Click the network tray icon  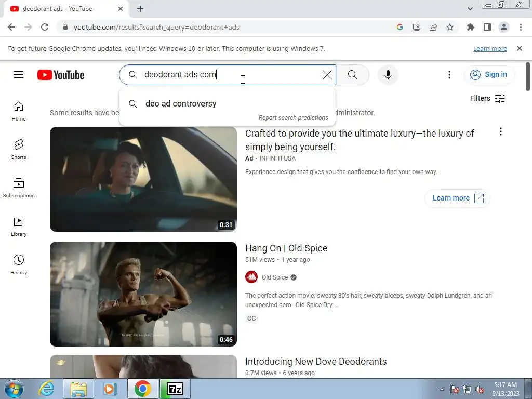tap(467, 389)
